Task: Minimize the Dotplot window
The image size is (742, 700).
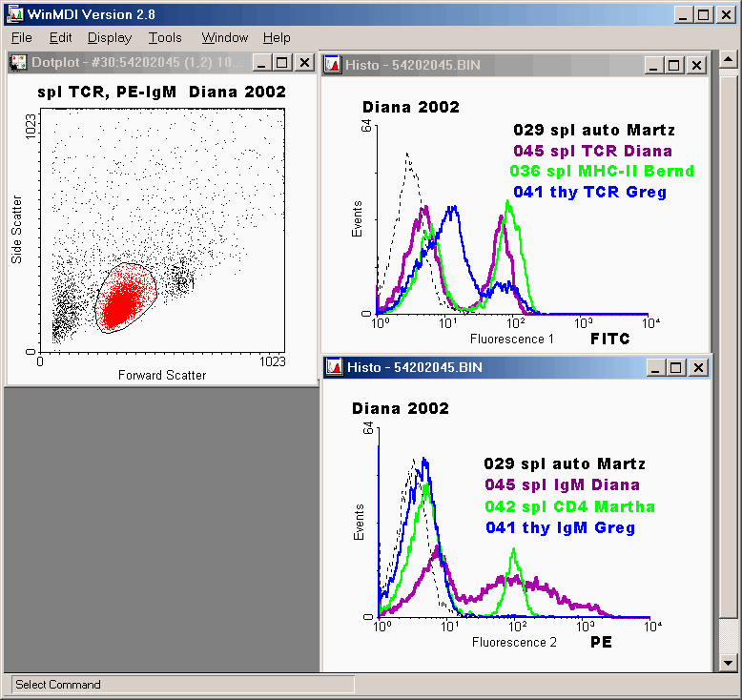Action: (x=259, y=63)
